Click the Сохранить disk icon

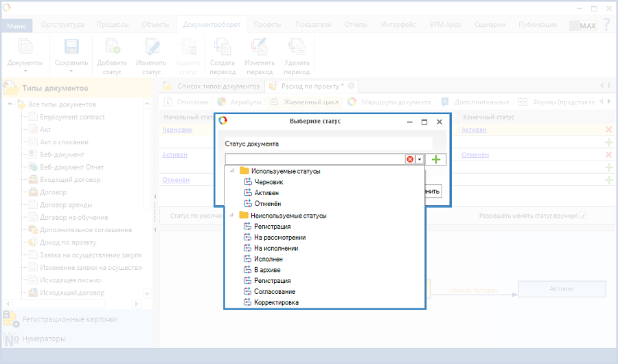(71, 47)
